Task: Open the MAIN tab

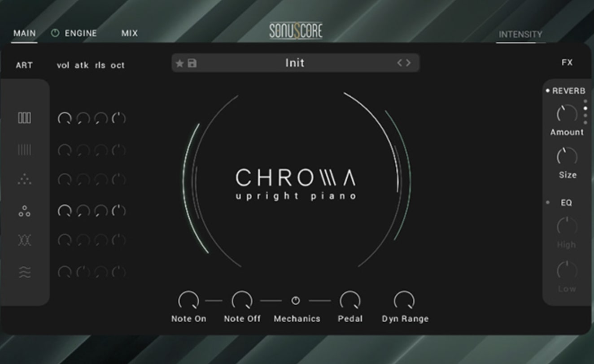Action: pos(24,33)
